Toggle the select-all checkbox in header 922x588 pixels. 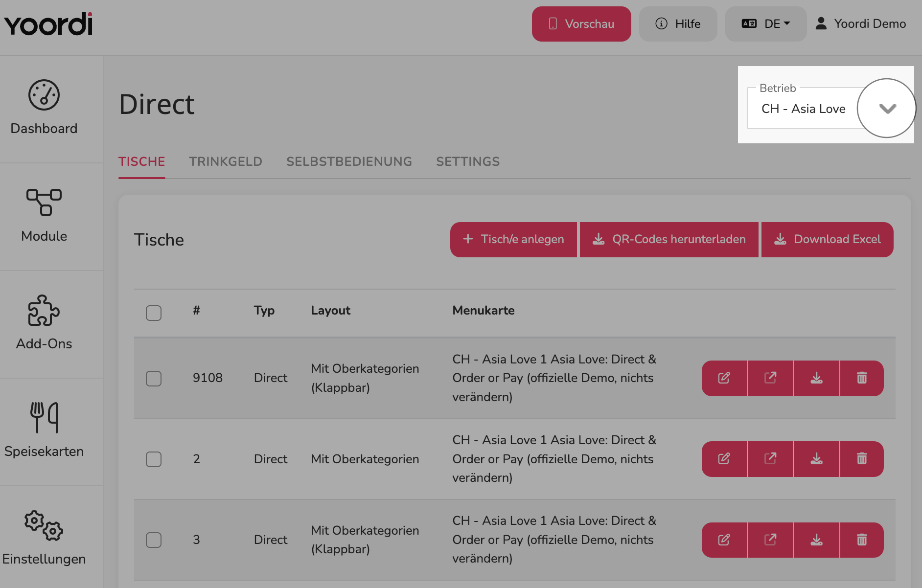[x=154, y=313]
